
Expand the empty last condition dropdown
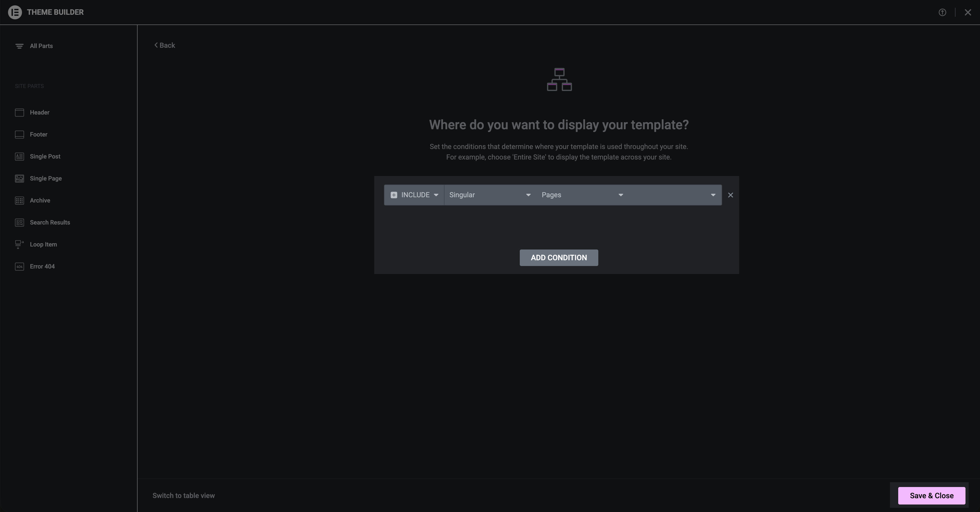coord(675,195)
